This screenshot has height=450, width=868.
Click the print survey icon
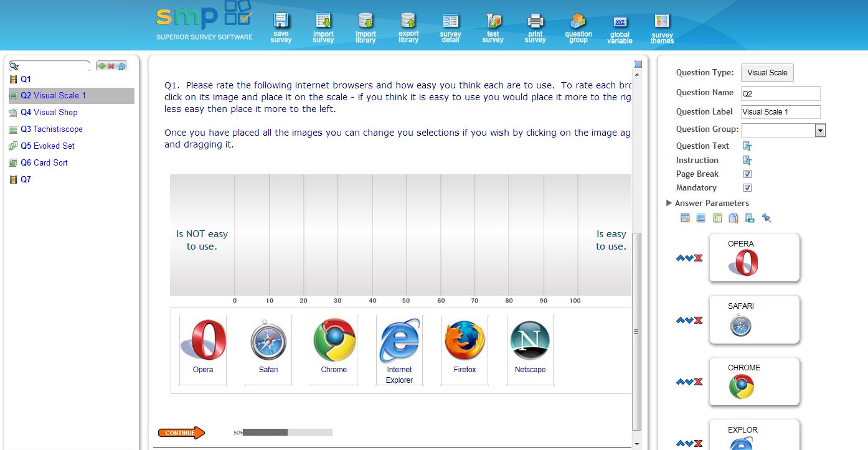coord(535,28)
